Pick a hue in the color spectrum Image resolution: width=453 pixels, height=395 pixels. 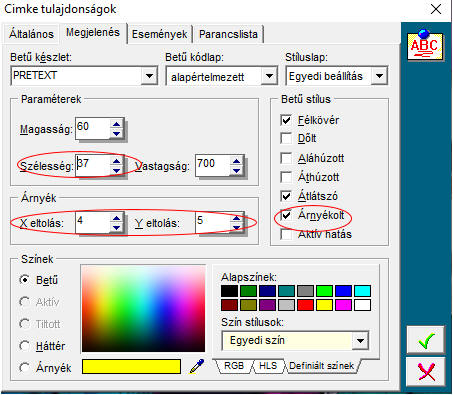tap(143, 309)
